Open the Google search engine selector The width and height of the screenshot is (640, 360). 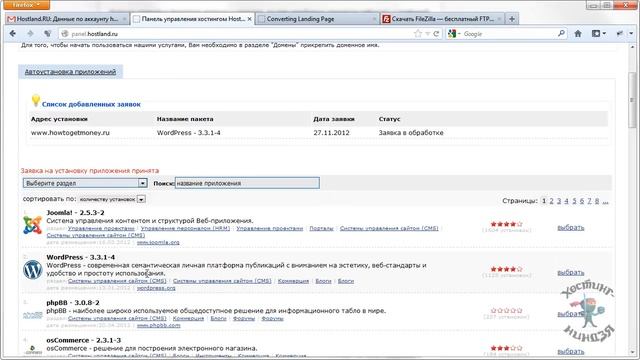click(x=454, y=34)
